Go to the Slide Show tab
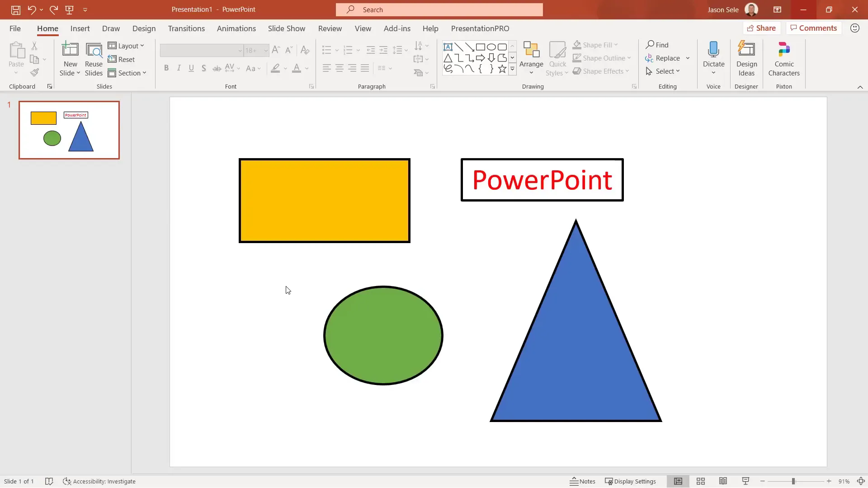 pyautogui.click(x=286, y=28)
